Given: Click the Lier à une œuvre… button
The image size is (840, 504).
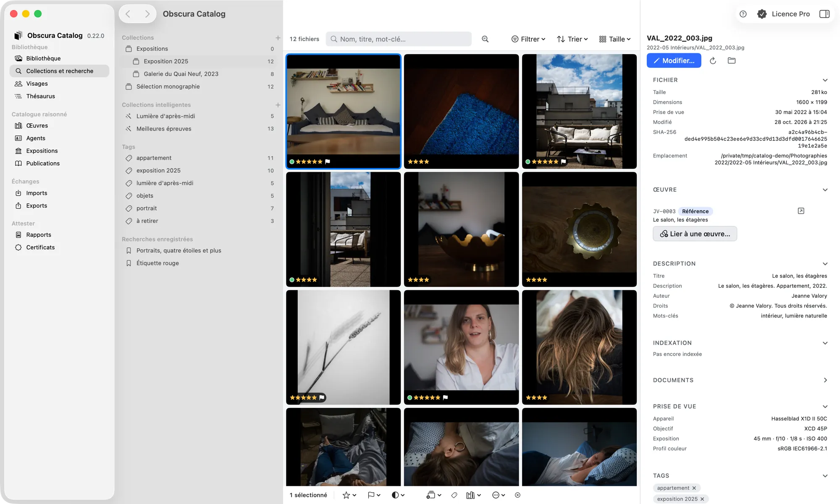Looking at the screenshot, I should coord(695,234).
